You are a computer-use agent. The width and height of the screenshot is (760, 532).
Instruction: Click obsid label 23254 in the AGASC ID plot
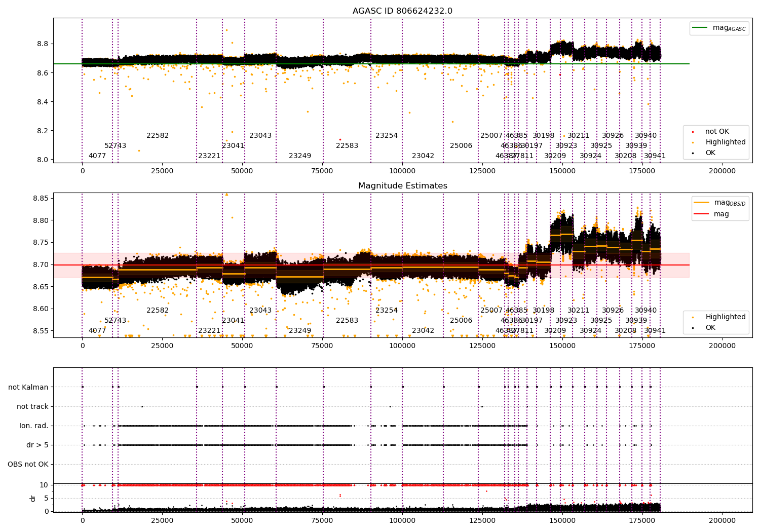(387, 136)
